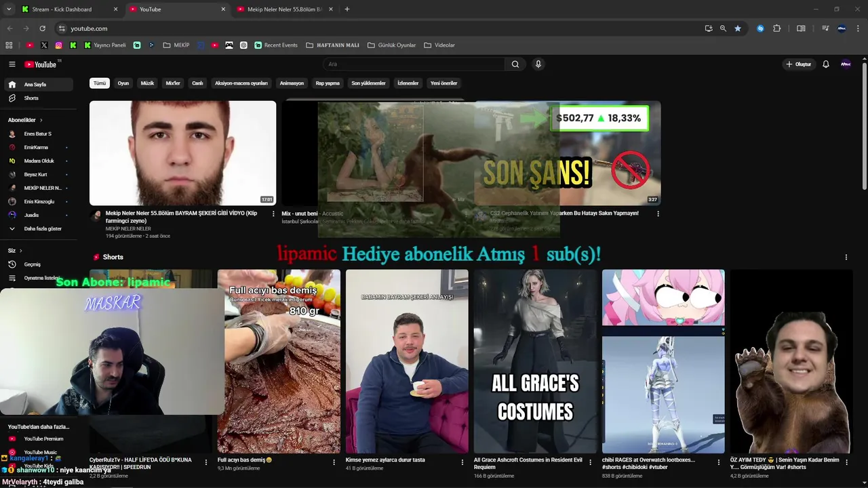The image size is (868, 488).
Task: Open the MEKİP bookmark folder
Action: 177,45
